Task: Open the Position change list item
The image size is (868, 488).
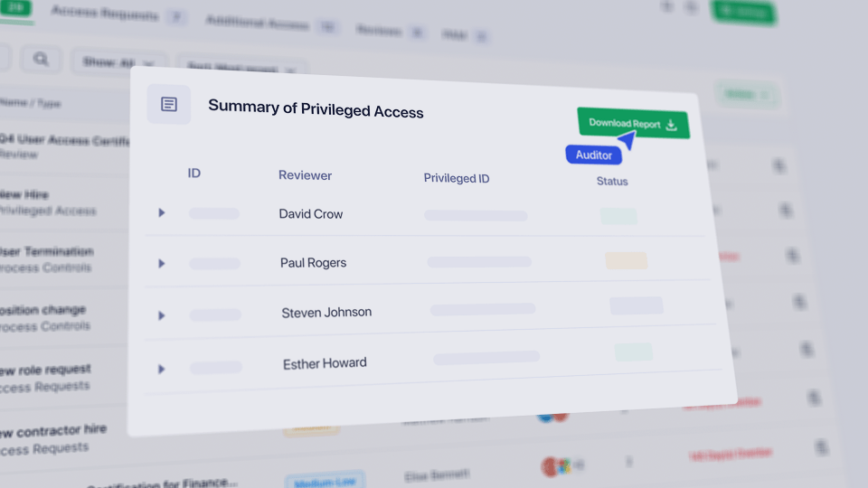Action: (43, 310)
